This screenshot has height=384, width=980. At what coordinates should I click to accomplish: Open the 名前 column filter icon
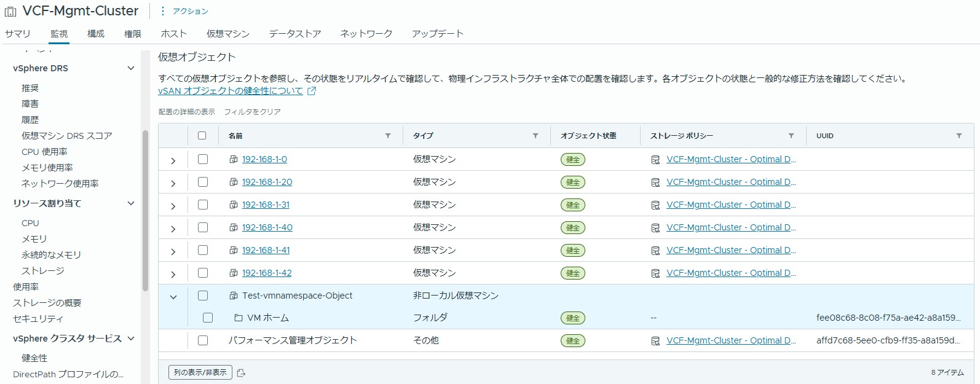(x=388, y=136)
